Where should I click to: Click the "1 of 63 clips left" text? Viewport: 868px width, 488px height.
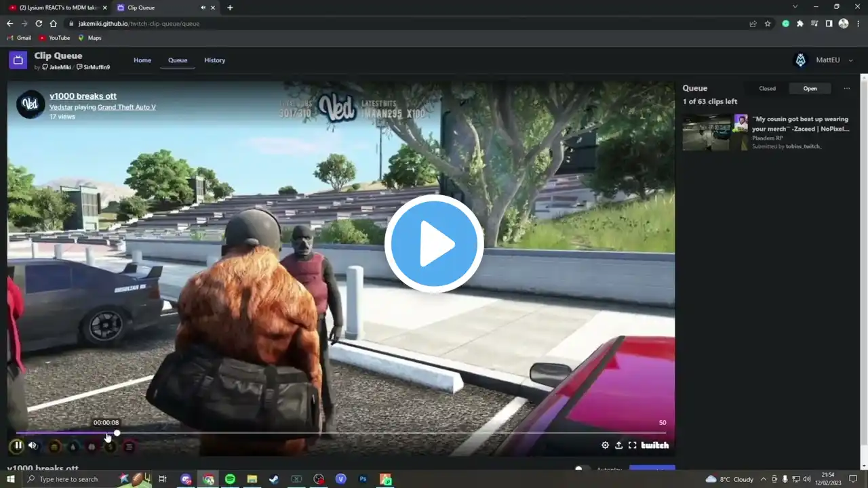coord(710,102)
